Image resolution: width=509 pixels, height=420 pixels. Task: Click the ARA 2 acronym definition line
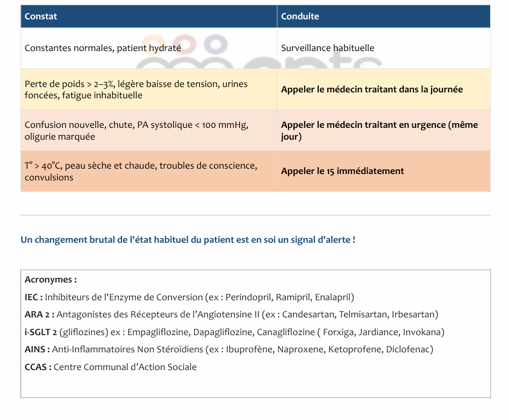click(232, 314)
